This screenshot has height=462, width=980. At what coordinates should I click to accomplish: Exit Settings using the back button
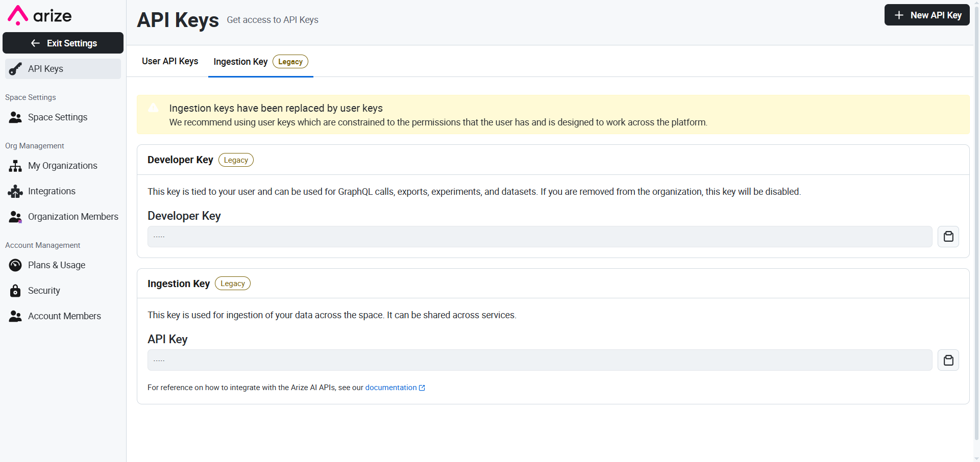[x=63, y=43]
